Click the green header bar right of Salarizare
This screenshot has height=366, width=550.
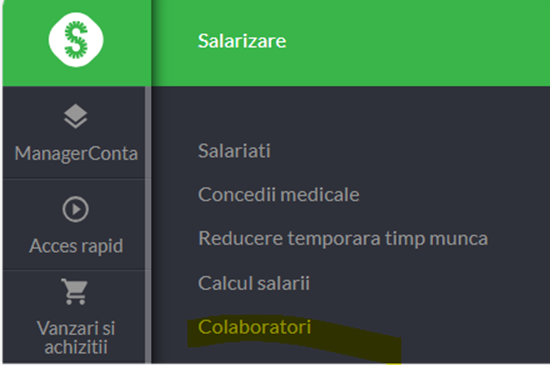pyautogui.click(x=417, y=42)
